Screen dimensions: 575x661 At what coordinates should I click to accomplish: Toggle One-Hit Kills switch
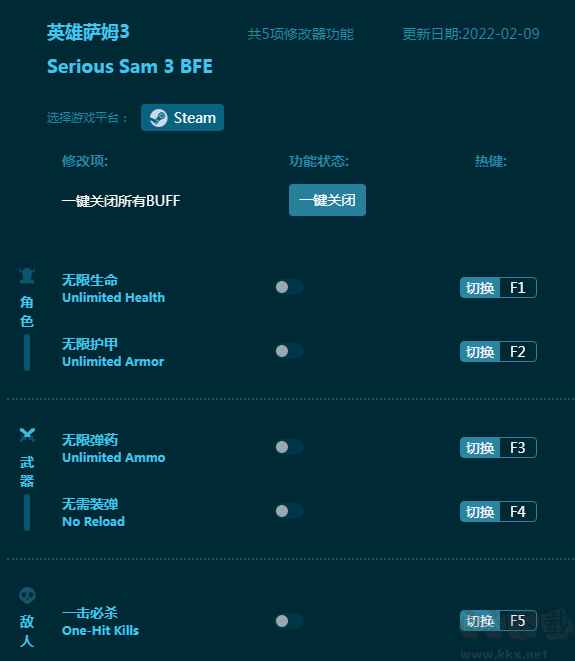point(289,621)
